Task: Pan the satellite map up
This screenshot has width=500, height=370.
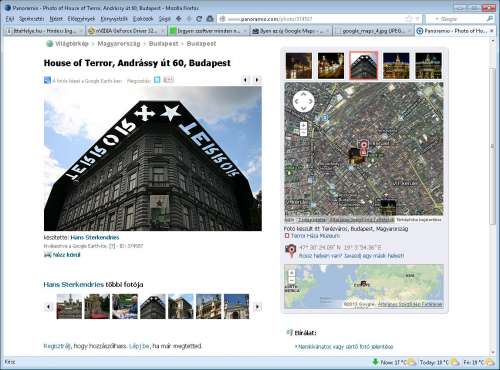Action: coord(303,94)
